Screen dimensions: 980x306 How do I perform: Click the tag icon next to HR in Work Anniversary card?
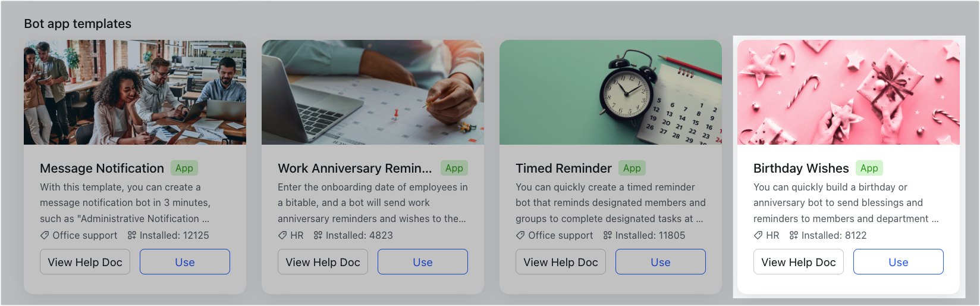click(x=282, y=235)
